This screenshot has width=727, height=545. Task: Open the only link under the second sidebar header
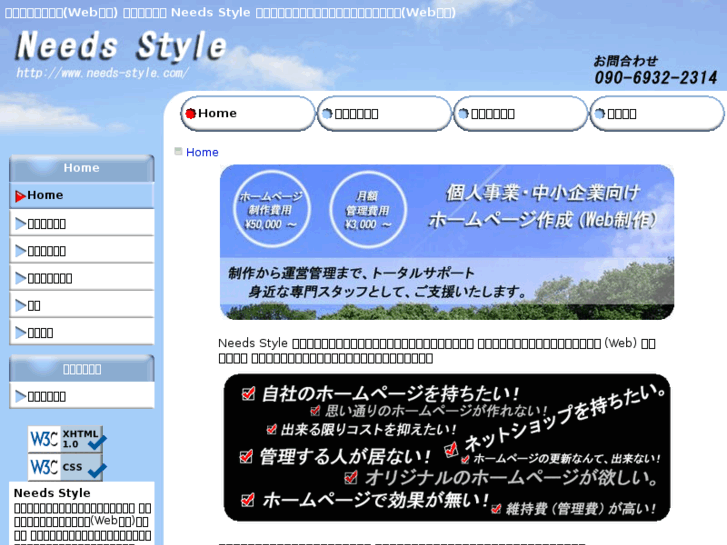pos(82,396)
